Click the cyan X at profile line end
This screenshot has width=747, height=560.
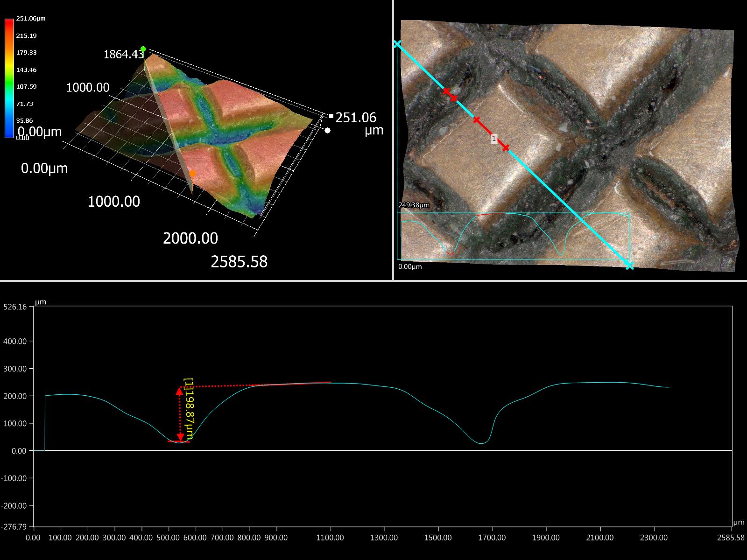click(x=629, y=266)
